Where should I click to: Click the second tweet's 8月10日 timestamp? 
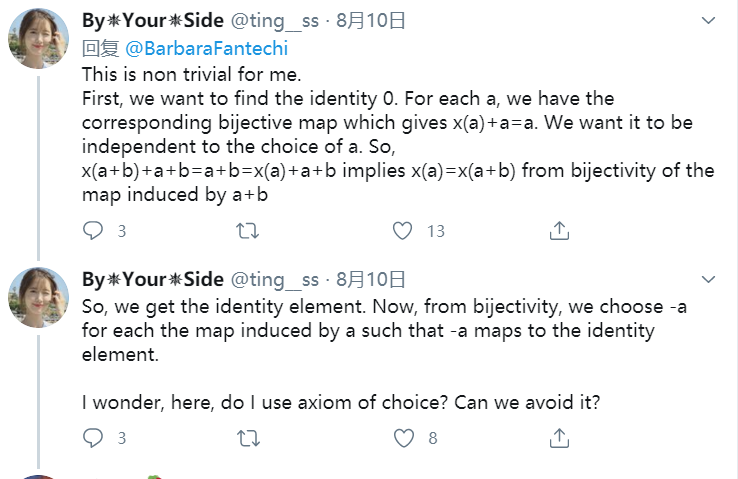click(x=371, y=279)
